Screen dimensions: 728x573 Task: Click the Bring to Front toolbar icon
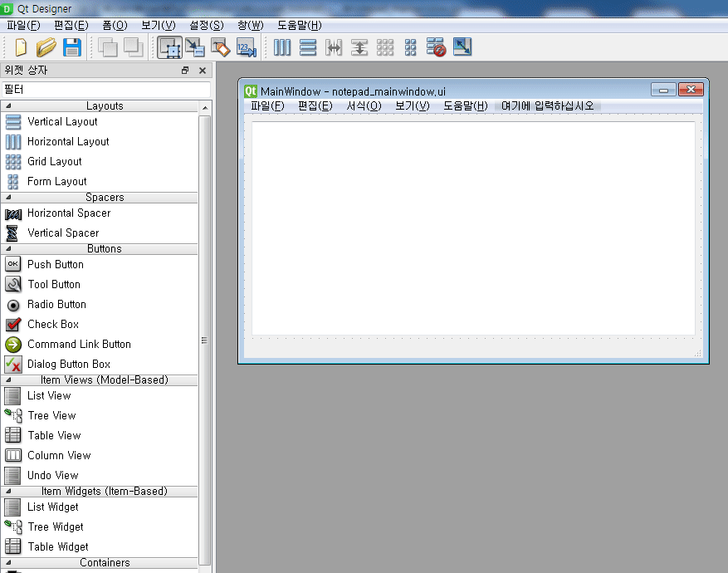click(x=134, y=47)
